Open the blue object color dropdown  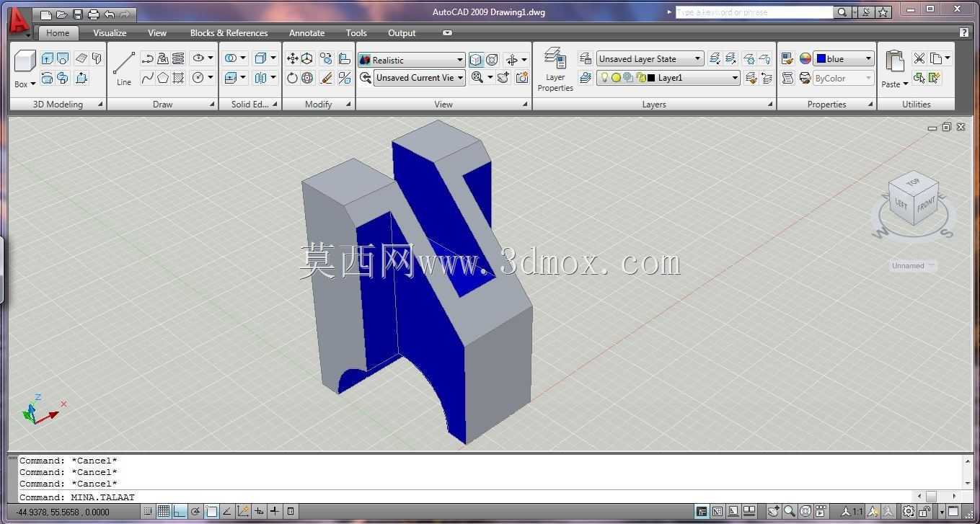(844, 59)
